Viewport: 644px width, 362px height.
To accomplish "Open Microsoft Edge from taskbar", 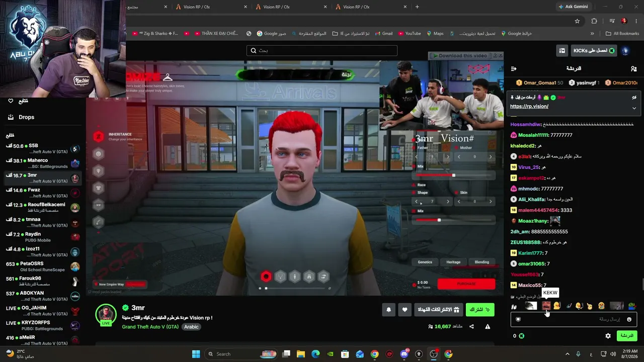I will tap(315, 354).
